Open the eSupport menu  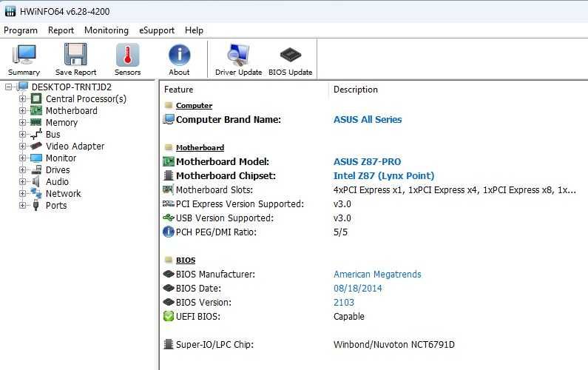157,30
